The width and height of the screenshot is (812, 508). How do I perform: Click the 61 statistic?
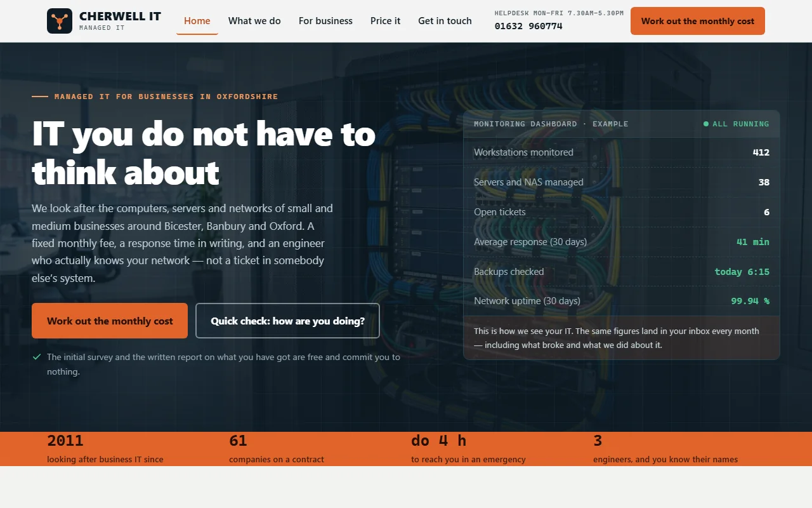tap(238, 440)
